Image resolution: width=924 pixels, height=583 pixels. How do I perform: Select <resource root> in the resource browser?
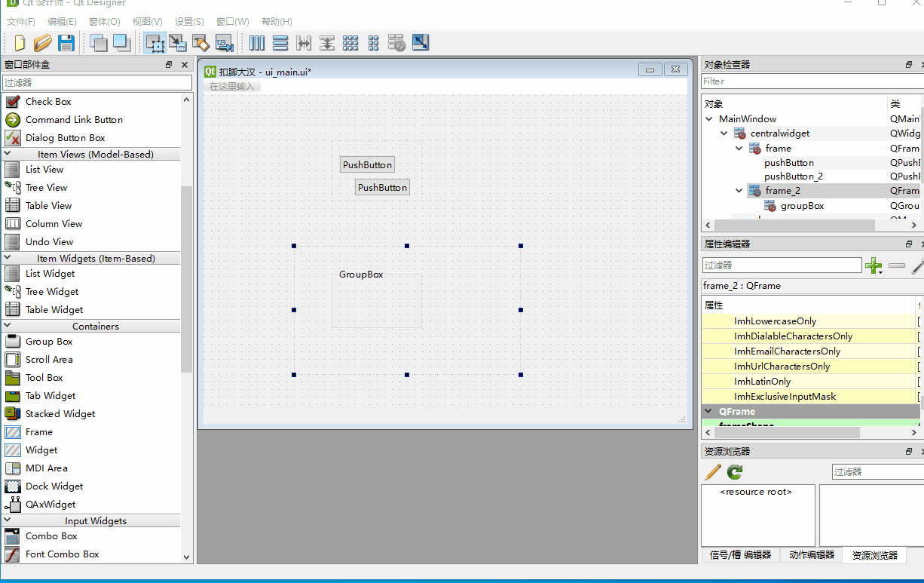pyautogui.click(x=756, y=492)
